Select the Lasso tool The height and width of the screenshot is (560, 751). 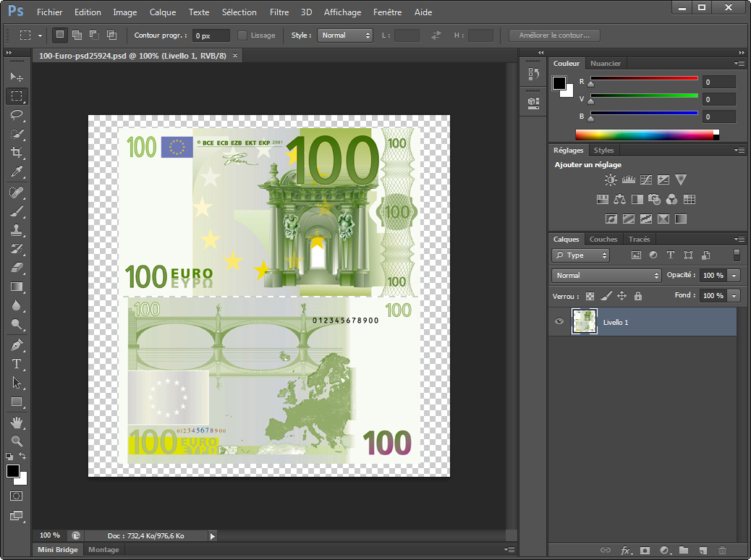[x=17, y=115]
